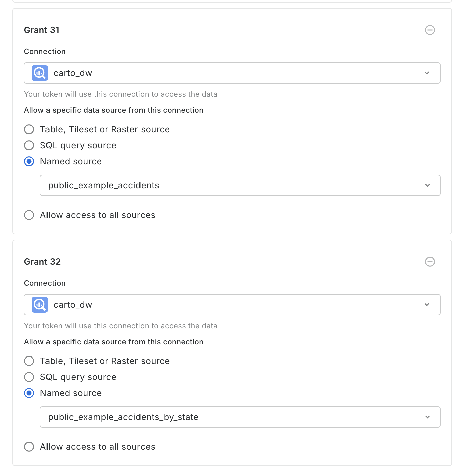Expand the public_example_accidents_by_state source chevron
This screenshot has height=476, width=465.
[427, 417]
